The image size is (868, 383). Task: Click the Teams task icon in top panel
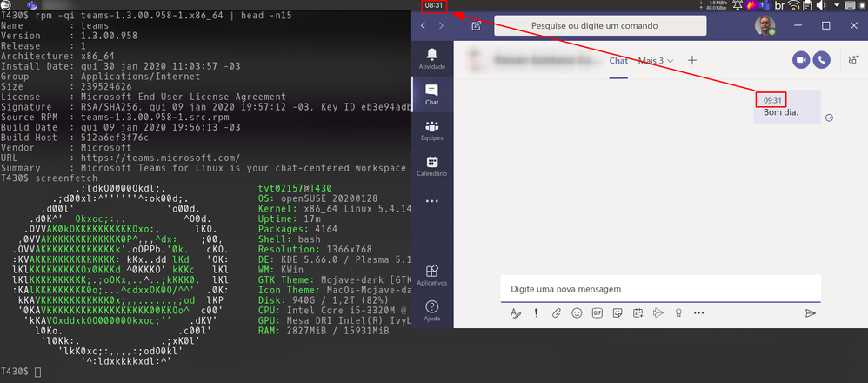(32, 5)
